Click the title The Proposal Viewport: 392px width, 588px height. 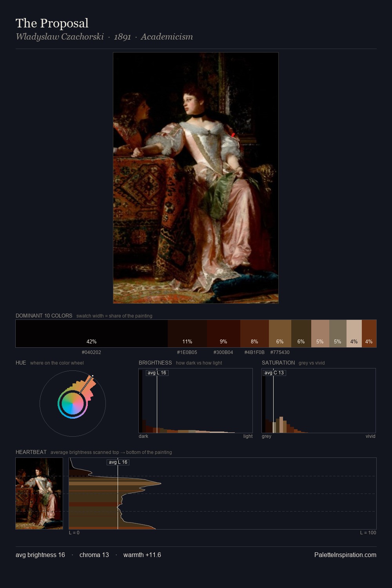52,23
